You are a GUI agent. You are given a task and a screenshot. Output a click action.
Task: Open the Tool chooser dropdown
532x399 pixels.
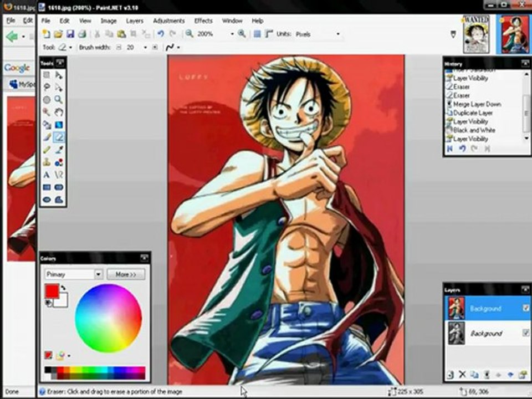[x=70, y=48]
